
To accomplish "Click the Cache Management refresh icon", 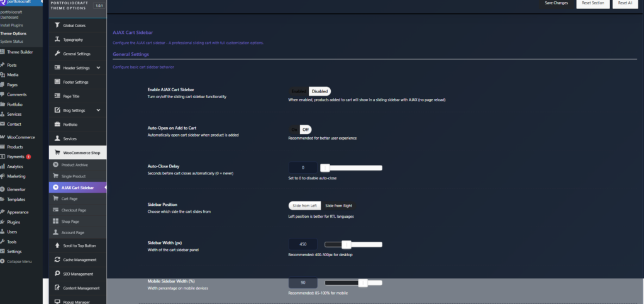I will click(57, 259).
